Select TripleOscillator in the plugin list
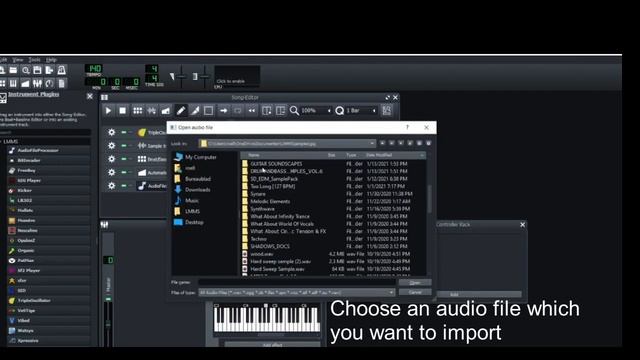640x360 pixels. [49, 300]
